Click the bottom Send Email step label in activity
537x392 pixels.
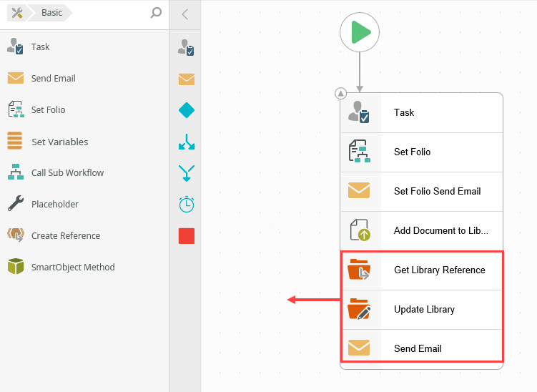click(x=418, y=349)
